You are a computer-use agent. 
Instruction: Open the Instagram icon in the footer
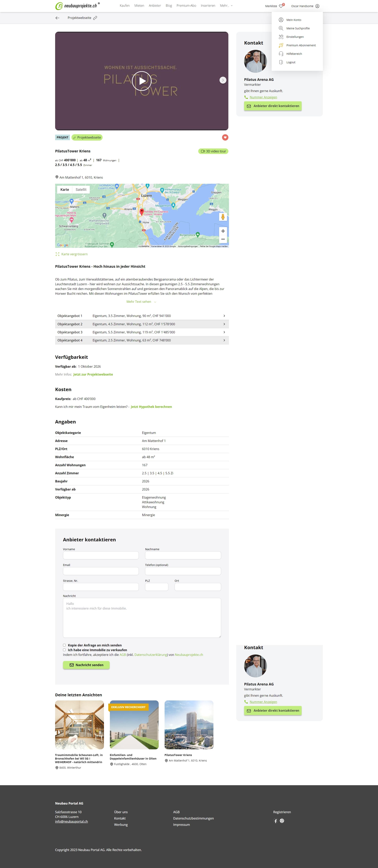point(282,821)
